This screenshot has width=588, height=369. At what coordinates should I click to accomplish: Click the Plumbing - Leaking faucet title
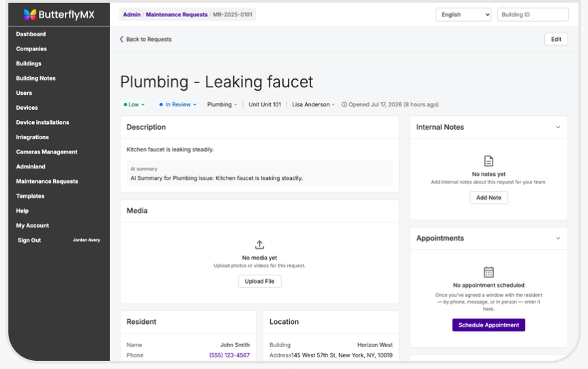pyautogui.click(x=216, y=82)
